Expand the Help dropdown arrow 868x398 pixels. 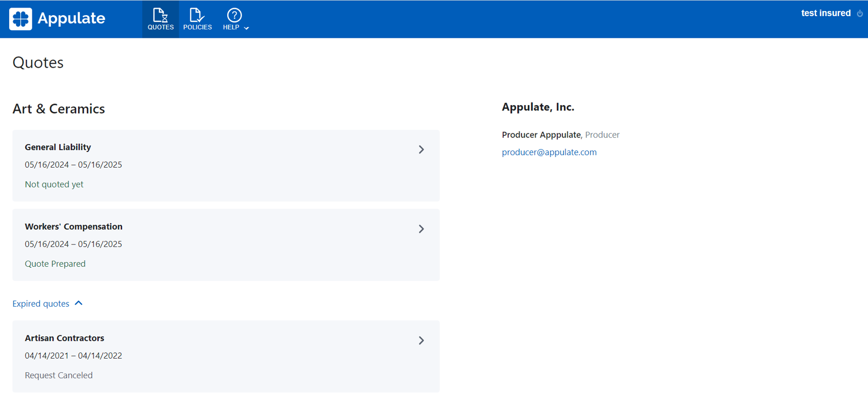(x=247, y=28)
